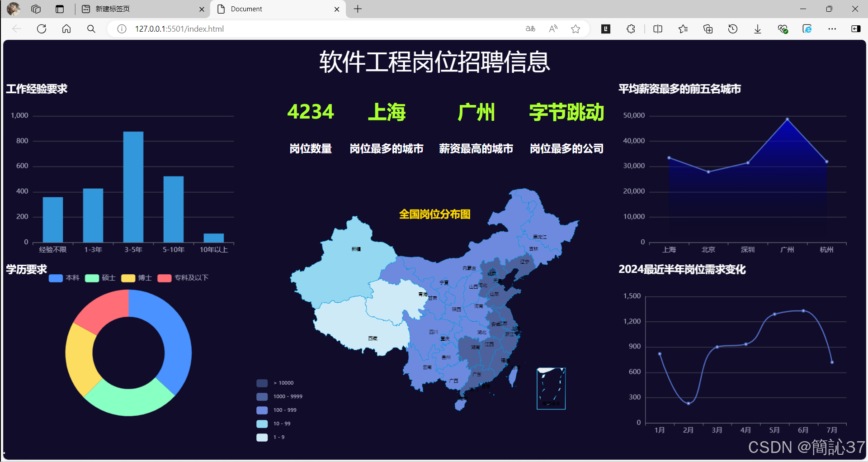This screenshot has width=868, height=462.
Task: Click the browser refresh icon
Action: [42, 29]
